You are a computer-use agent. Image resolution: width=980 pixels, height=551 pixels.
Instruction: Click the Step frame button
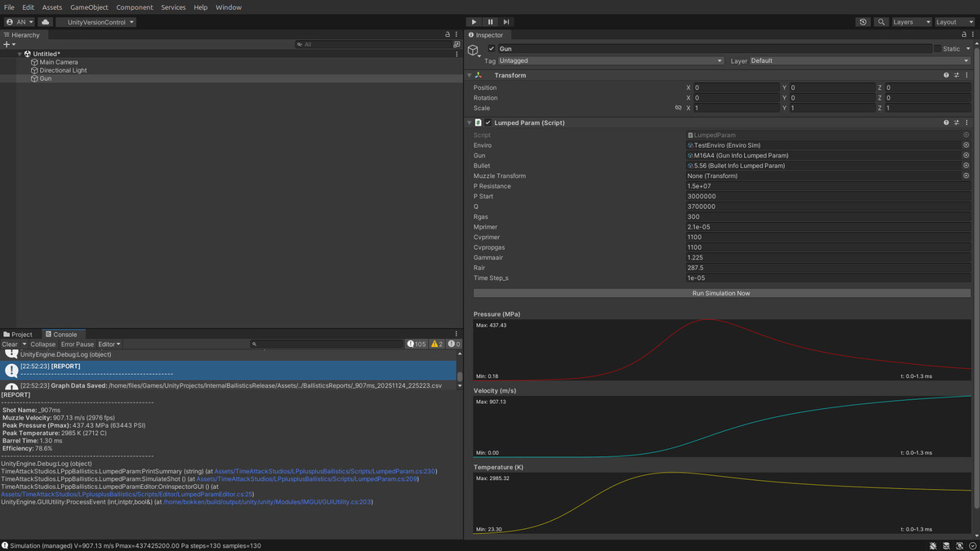(x=505, y=21)
